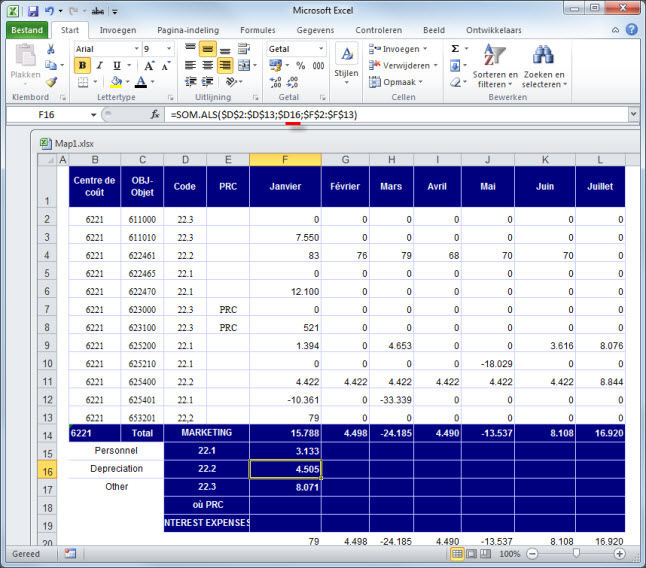646x568 pixels.
Task: Switch to the Invoegen tab
Action: 118,30
